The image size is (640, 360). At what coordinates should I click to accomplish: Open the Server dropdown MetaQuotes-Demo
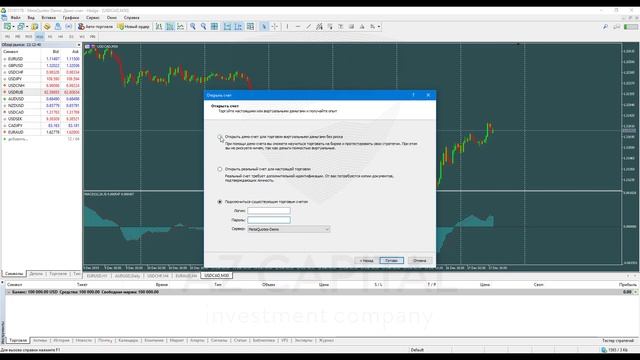click(288, 229)
